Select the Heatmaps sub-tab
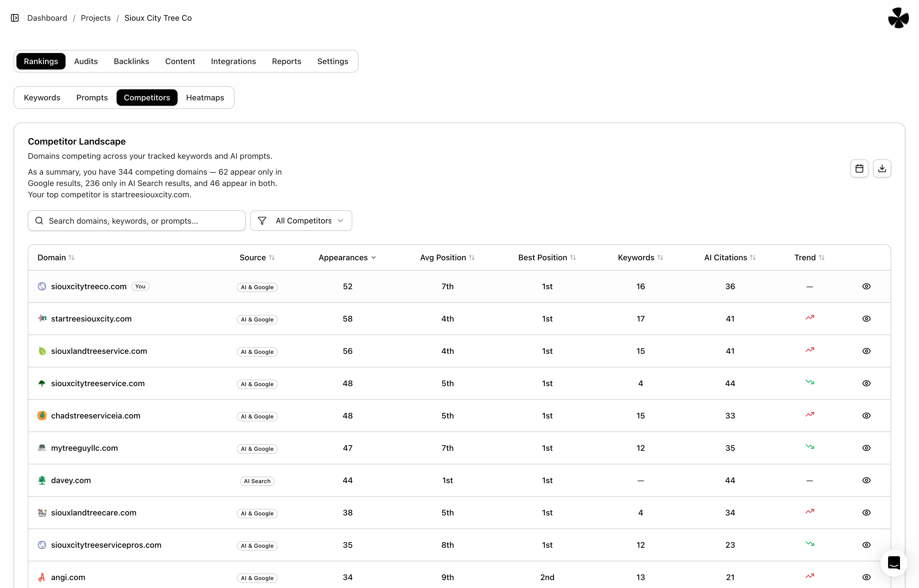Viewport: 919px width, 588px height. (205, 97)
